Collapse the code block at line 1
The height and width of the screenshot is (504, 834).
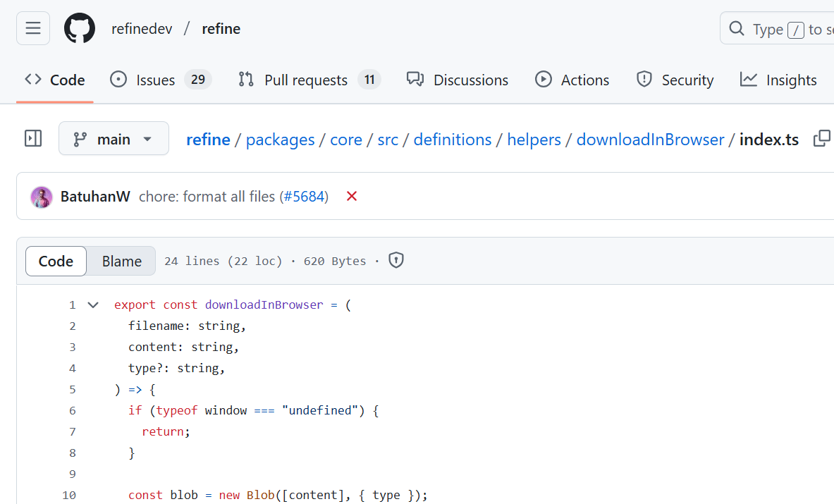(x=93, y=305)
